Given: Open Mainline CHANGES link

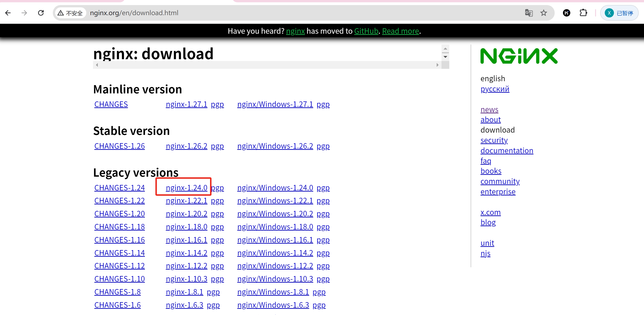Looking at the screenshot, I should (x=111, y=104).
